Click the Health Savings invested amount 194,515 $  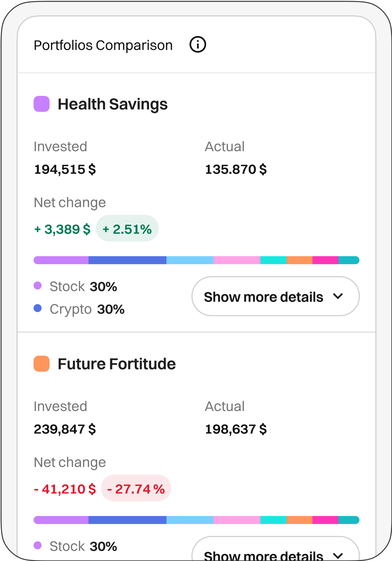click(x=65, y=169)
